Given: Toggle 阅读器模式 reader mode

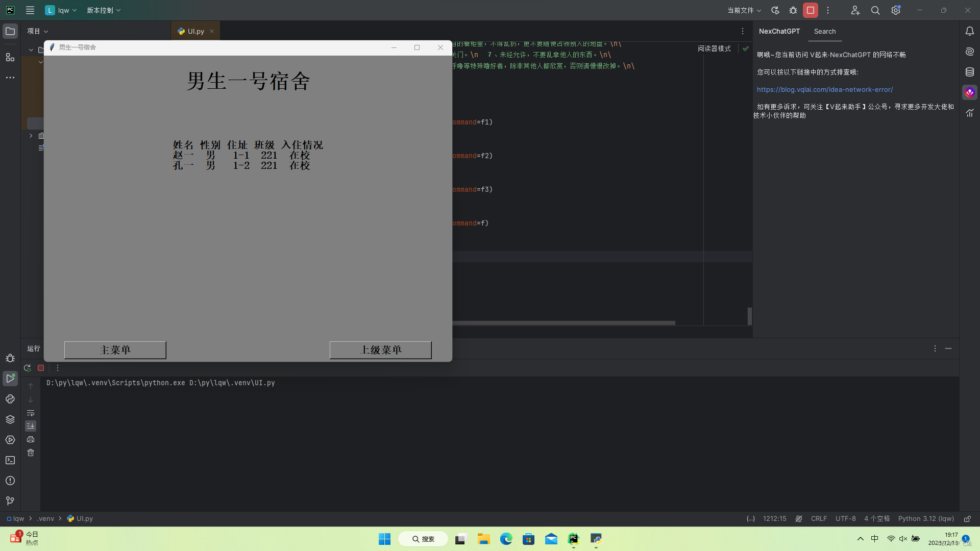Looking at the screenshot, I should tap(714, 48).
